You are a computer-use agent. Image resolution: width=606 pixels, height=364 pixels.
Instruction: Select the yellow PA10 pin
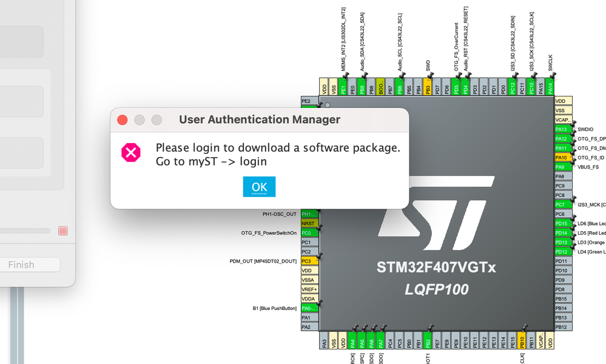pyautogui.click(x=563, y=157)
